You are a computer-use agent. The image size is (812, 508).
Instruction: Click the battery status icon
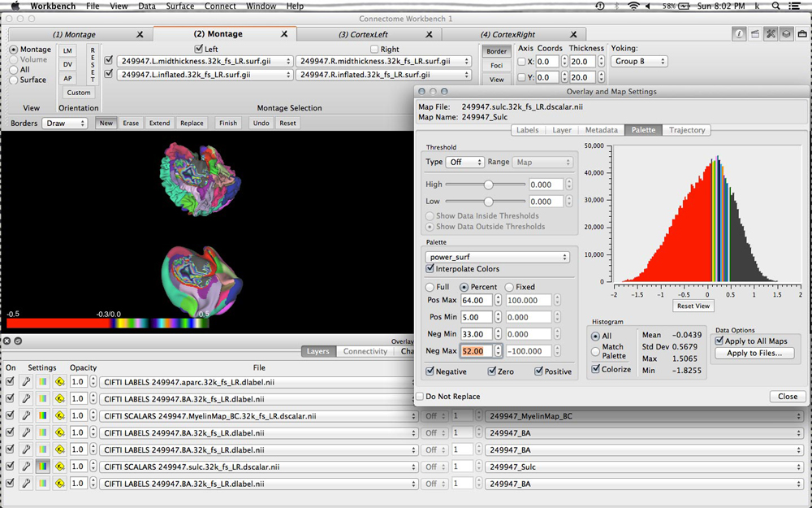[x=684, y=7]
